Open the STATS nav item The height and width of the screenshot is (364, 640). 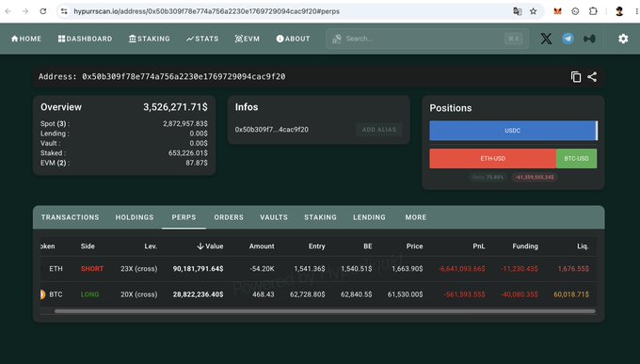click(202, 39)
